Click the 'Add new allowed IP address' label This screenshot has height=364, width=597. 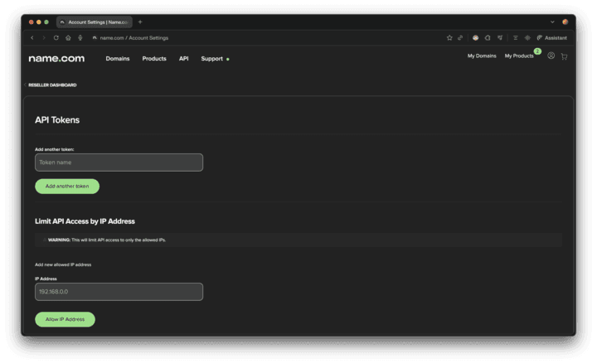pyautogui.click(x=63, y=265)
